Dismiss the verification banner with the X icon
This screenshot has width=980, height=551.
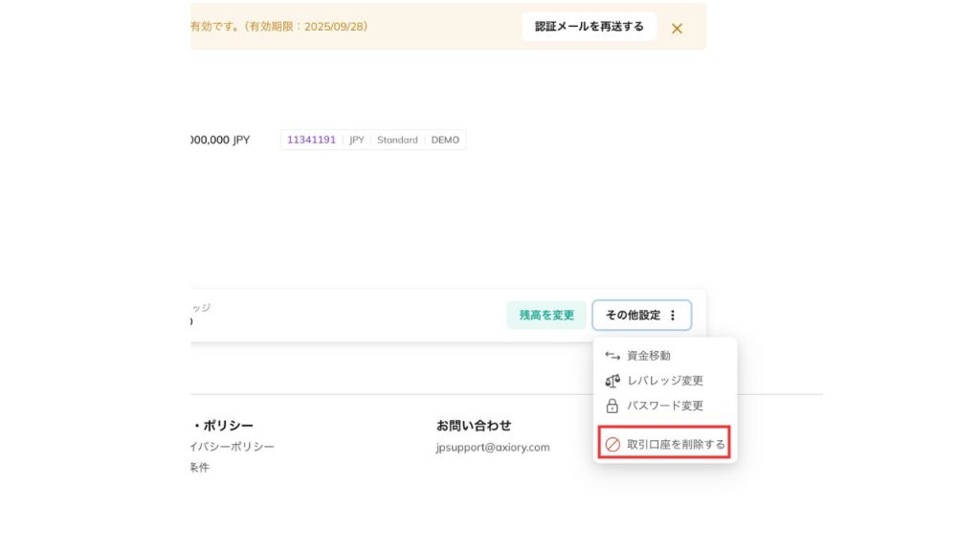(x=677, y=28)
